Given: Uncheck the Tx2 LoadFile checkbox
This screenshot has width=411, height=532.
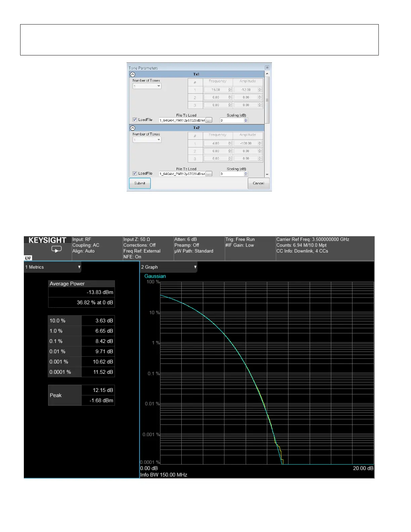Looking at the screenshot, I should (135, 174).
